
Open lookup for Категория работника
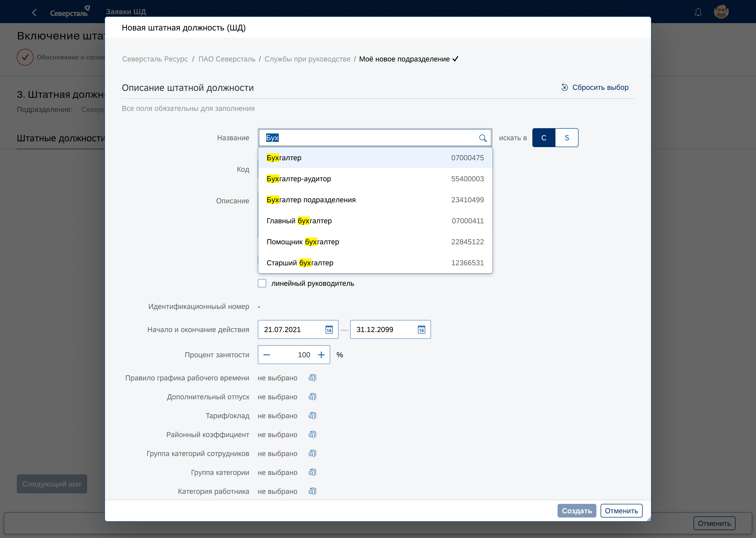(312, 491)
